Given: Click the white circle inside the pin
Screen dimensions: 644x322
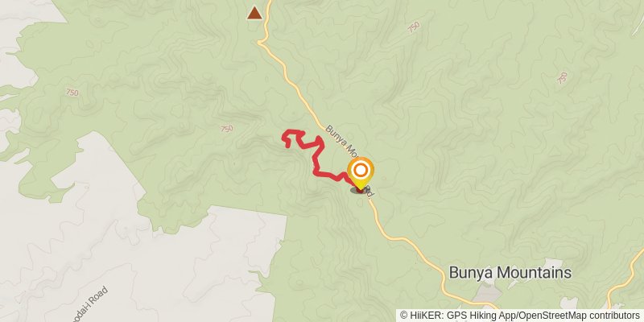Looking at the screenshot, I should tap(361, 171).
